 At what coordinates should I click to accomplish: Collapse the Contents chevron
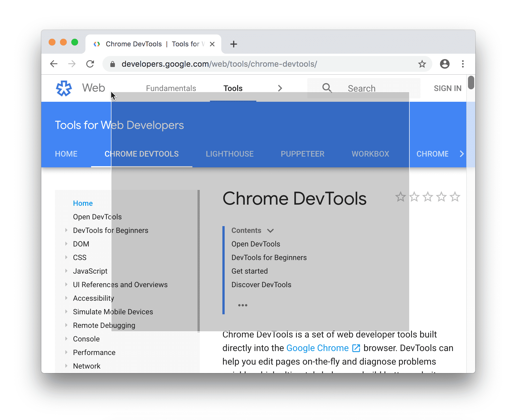[270, 231]
